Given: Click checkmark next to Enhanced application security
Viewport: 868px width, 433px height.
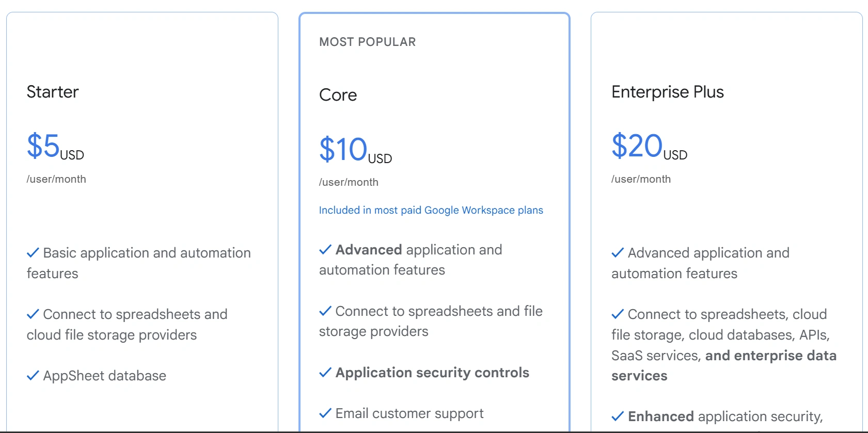Looking at the screenshot, I should click(618, 416).
